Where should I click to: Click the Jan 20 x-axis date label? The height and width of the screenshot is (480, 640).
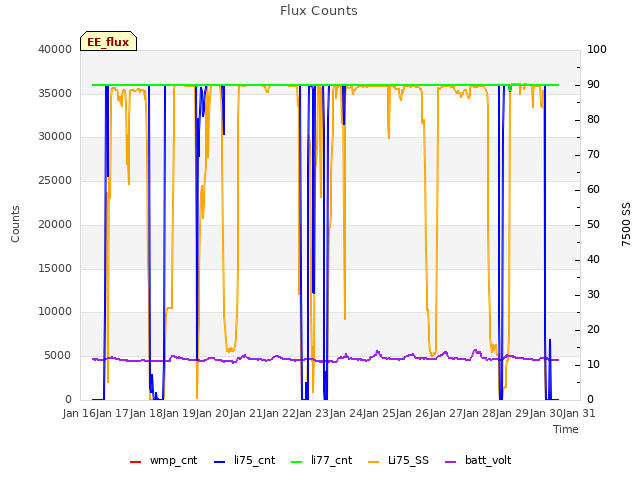click(x=212, y=413)
